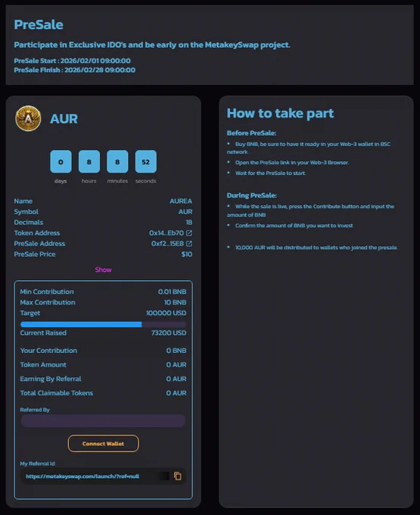Click Token Amount value 0 AUR

pyautogui.click(x=176, y=364)
